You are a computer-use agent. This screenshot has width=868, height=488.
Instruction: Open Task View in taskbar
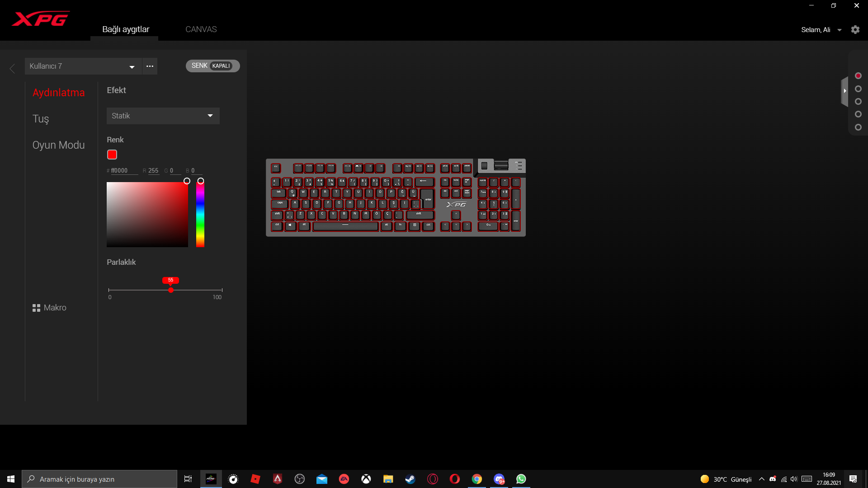[188, 479]
